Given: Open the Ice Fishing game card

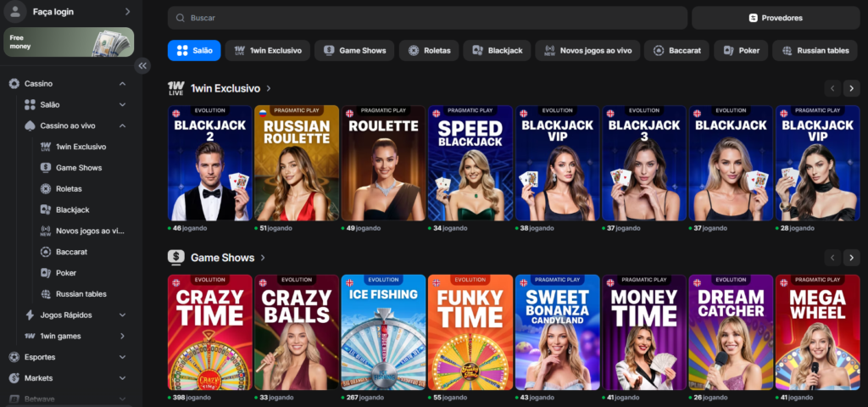Looking at the screenshot, I should (383, 332).
